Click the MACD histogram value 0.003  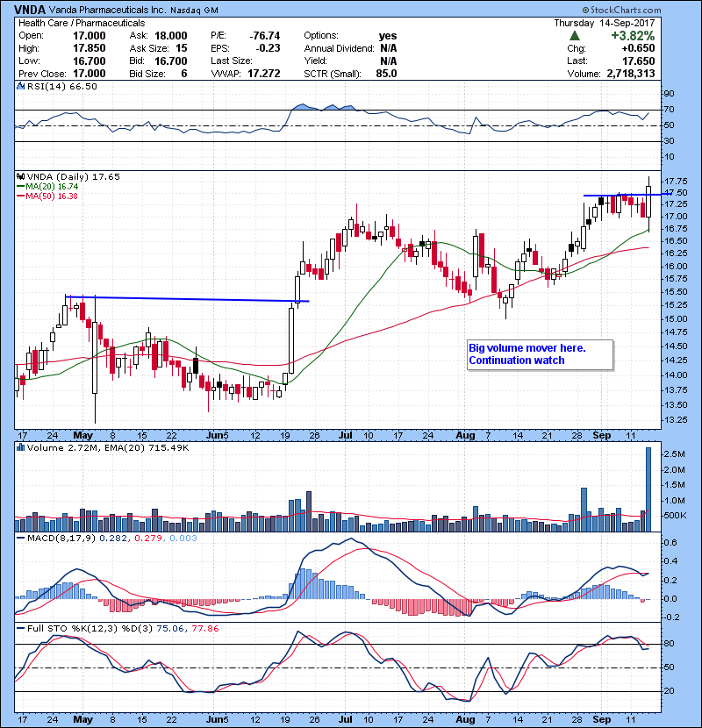point(183,539)
